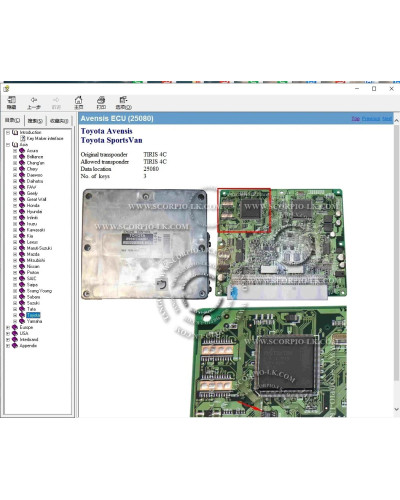Open the Options toolbar icon menu
This screenshot has width=400, height=500.
coord(123,100)
